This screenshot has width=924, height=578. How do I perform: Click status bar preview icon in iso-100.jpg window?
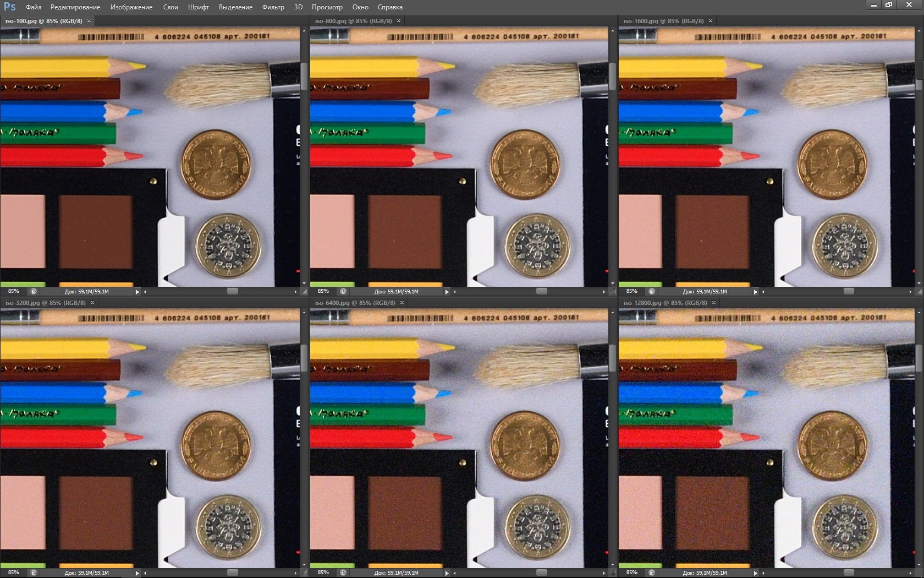[x=34, y=291]
